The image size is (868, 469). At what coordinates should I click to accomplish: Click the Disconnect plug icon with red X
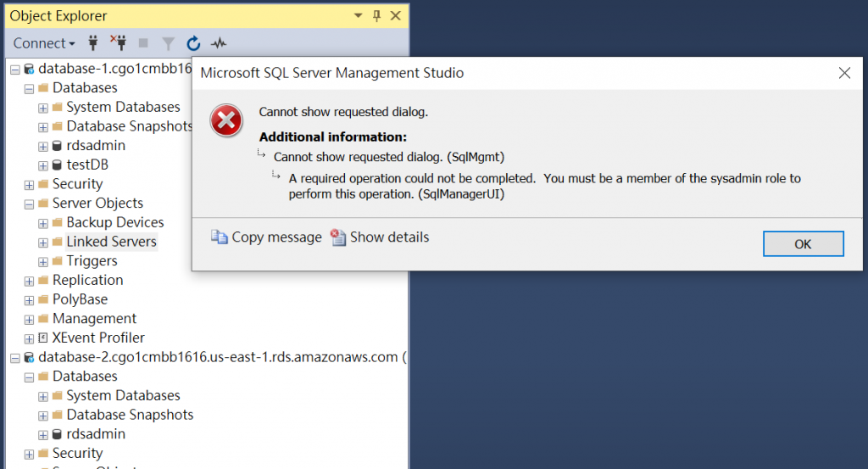(118, 43)
